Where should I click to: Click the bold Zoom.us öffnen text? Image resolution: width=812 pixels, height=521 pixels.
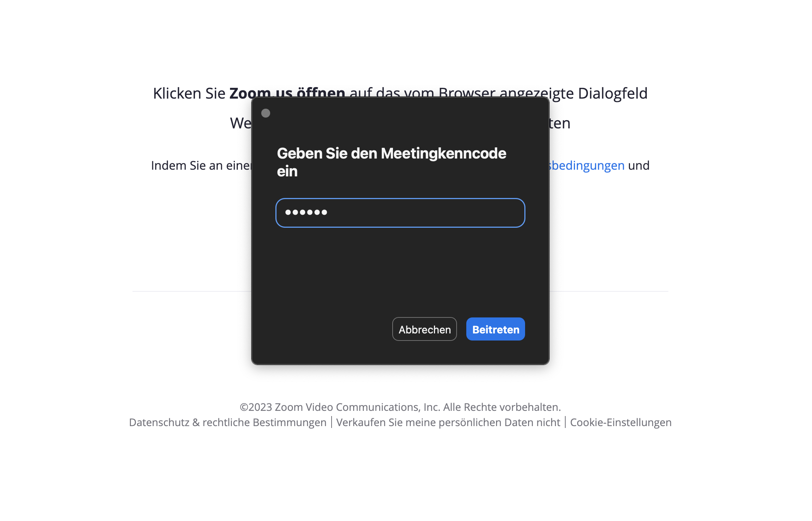(287, 93)
